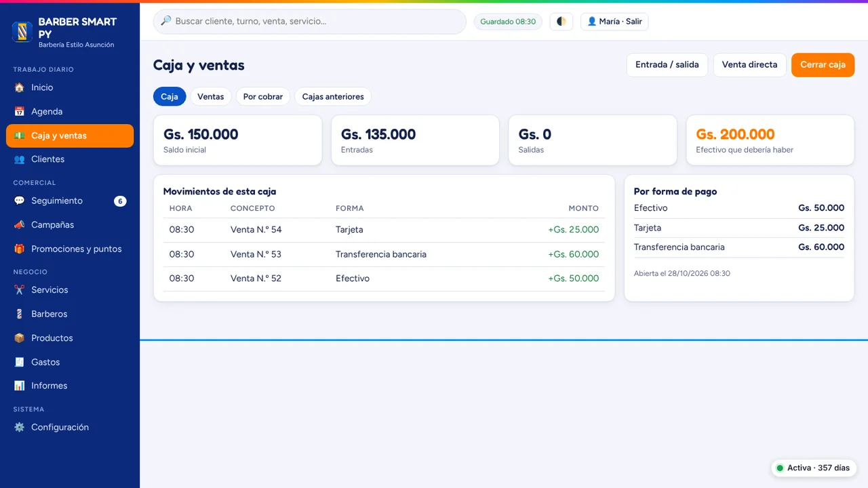Select the Caja tab
This screenshot has height=488, width=868.
[x=170, y=96]
